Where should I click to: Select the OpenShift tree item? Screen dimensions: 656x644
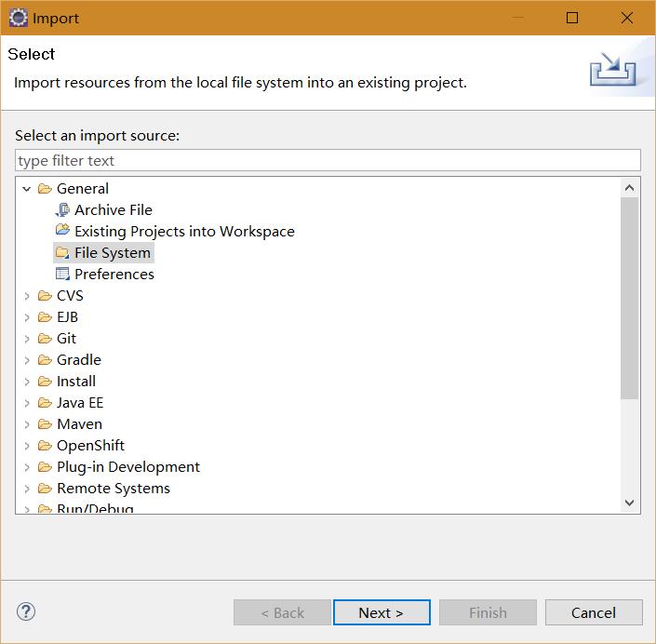90,446
